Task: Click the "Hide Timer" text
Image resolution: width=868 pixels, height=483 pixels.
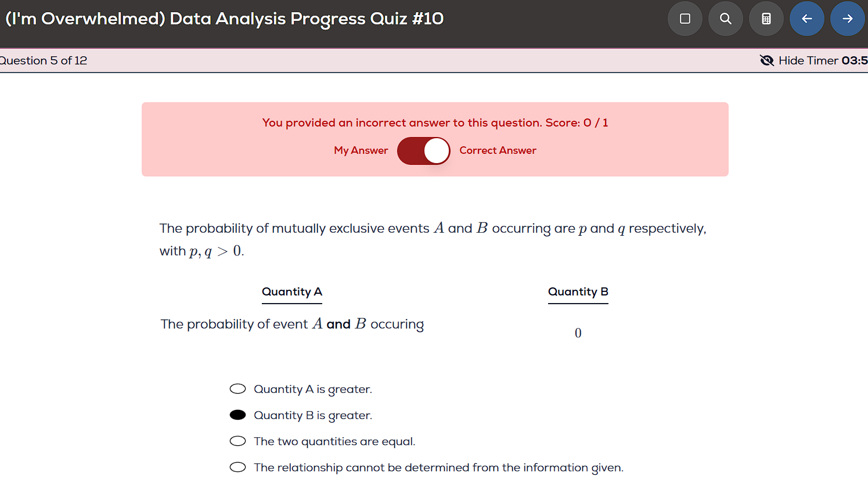Action: (x=808, y=60)
